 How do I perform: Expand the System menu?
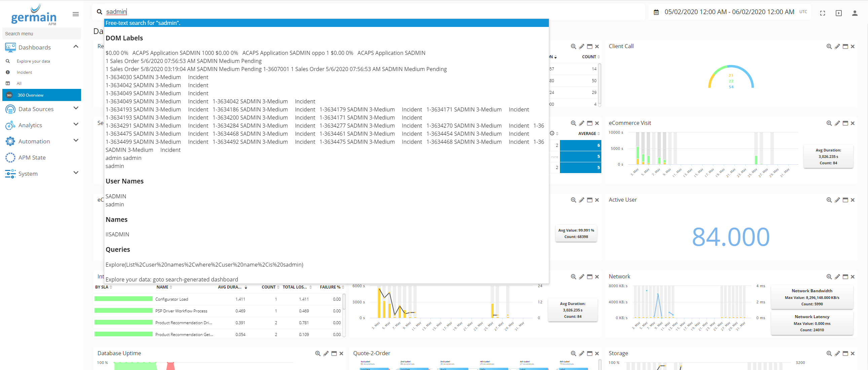point(76,173)
